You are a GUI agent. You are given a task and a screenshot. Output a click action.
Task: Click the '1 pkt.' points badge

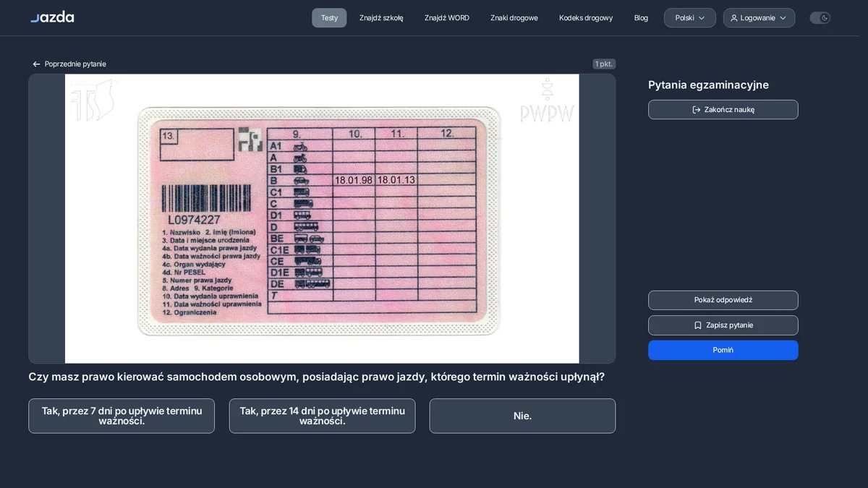(x=604, y=64)
